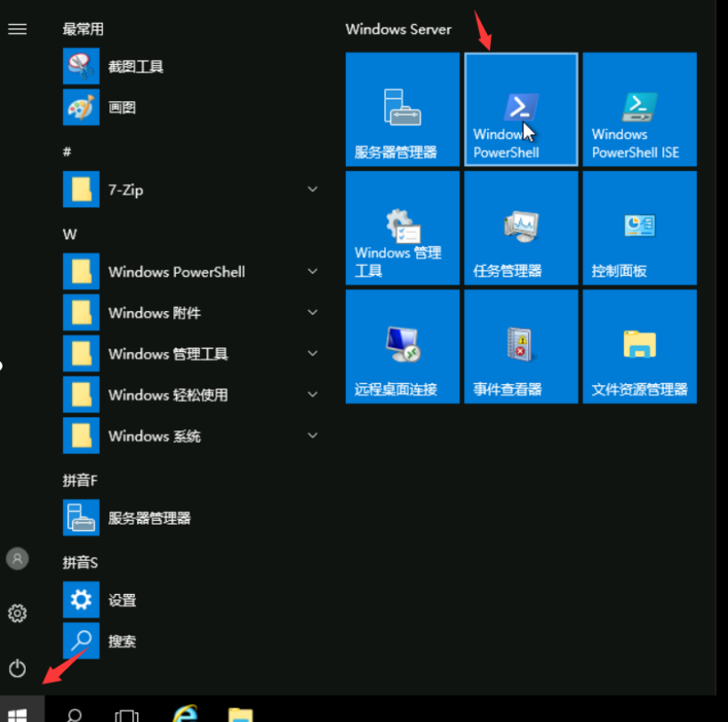Open 搜索 in the app list
Image resolution: width=728 pixels, height=722 pixels.
(190, 641)
